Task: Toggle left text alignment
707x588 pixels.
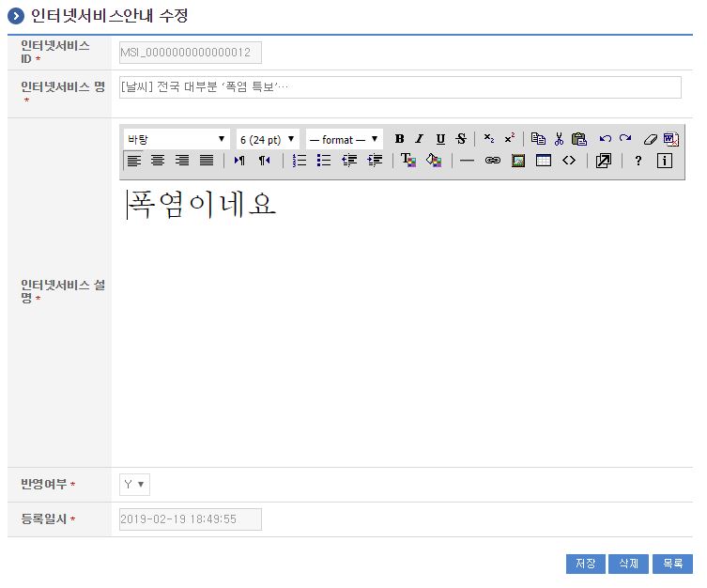Action: point(133,161)
